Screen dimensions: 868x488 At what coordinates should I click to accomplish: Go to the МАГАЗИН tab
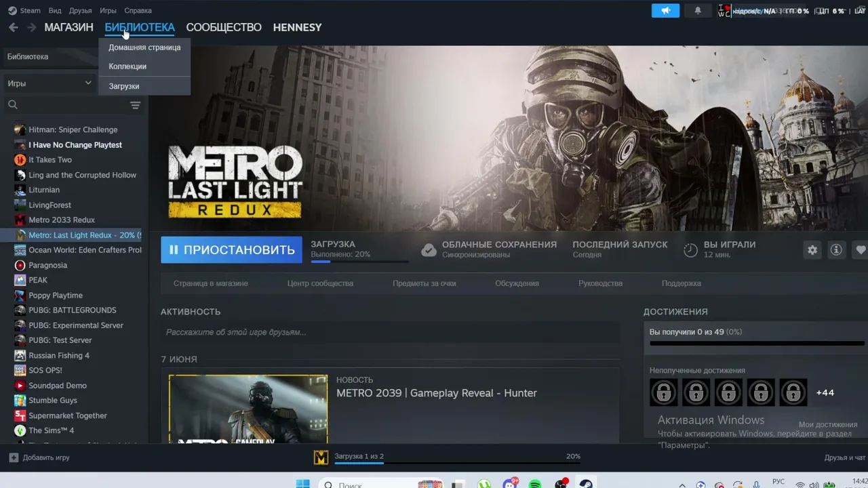tap(68, 27)
